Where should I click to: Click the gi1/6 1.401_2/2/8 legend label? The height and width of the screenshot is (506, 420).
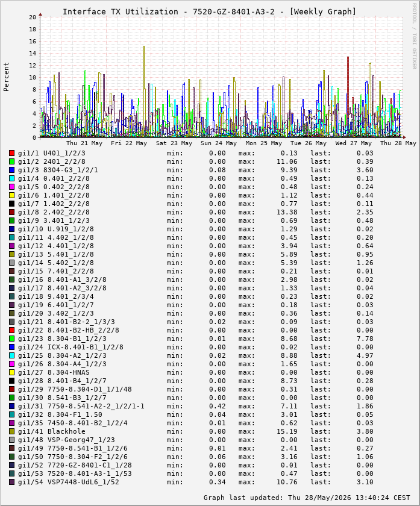(54, 195)
